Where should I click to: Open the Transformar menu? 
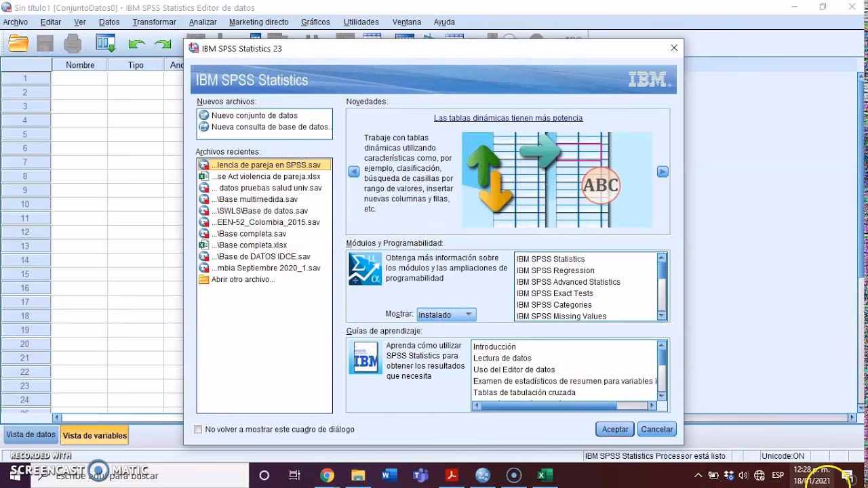[154, 22]
